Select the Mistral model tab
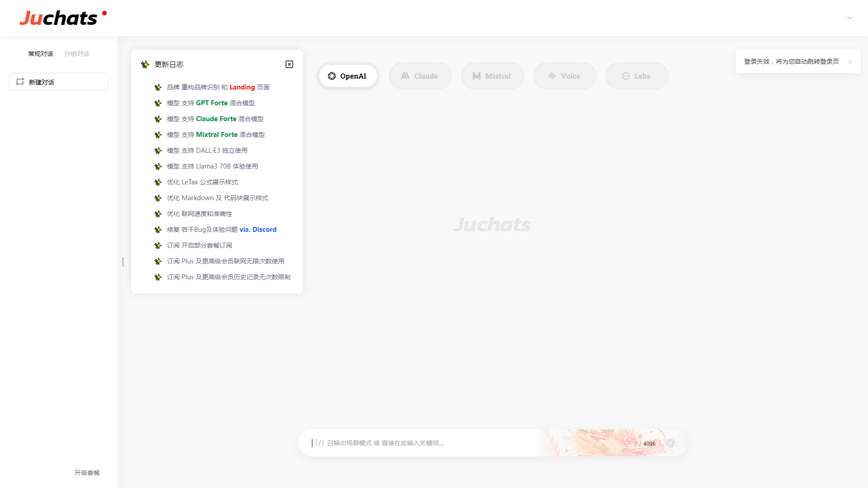 pos(493,76)
